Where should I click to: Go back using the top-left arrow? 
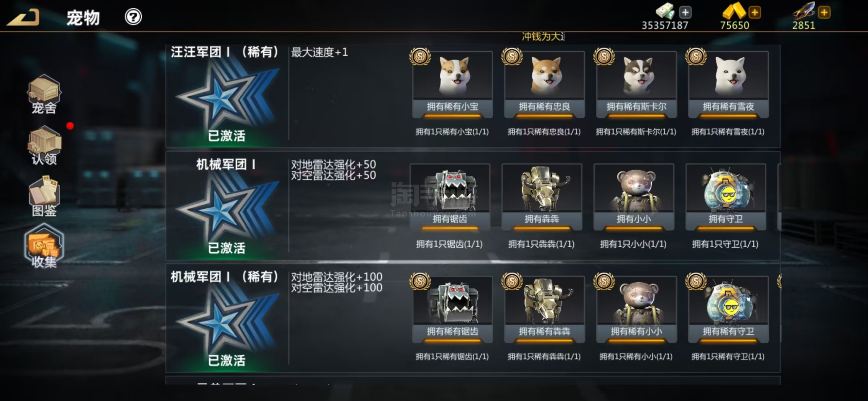click(x=23, y=17)
